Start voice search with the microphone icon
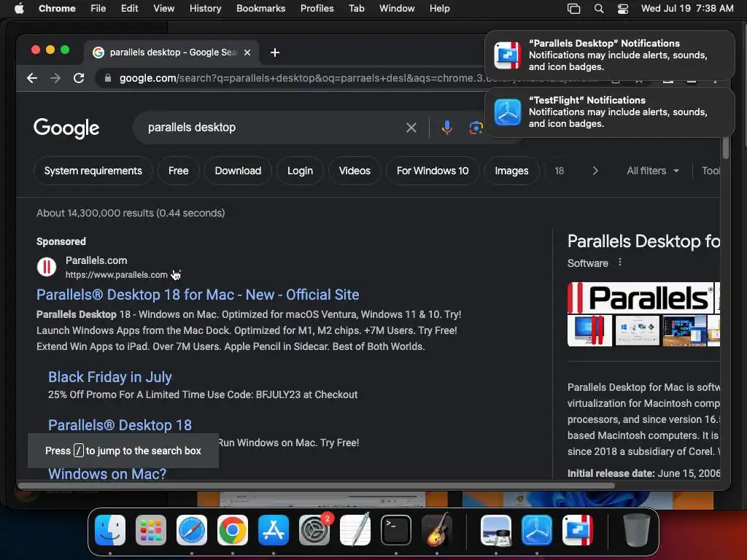This screenshot has width=747, height=560. [x=447, y=128]
